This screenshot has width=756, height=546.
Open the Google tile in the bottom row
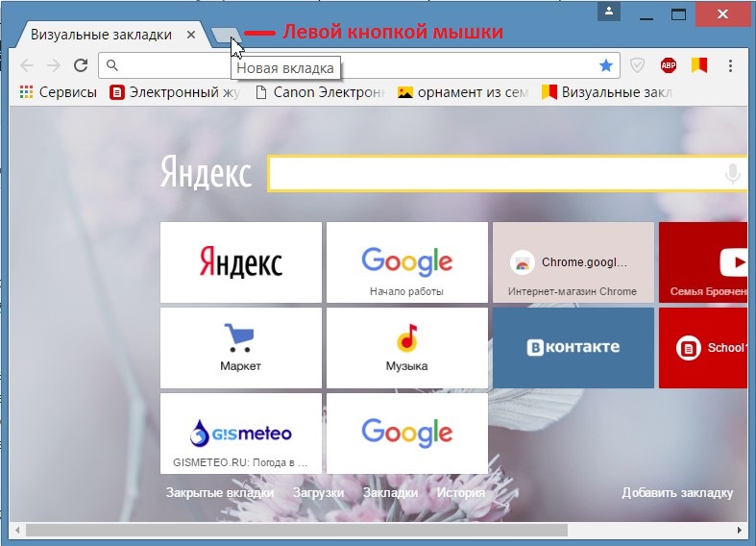click(407, 434)
